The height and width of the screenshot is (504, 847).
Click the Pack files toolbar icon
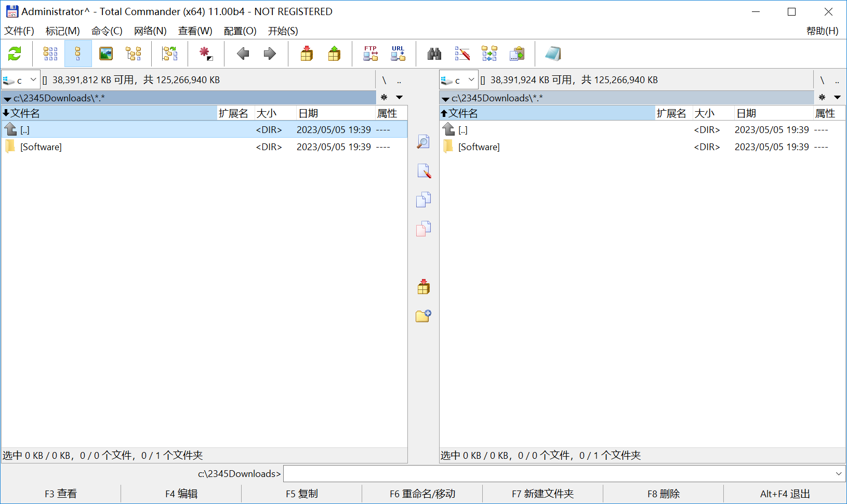click(x=307, y=54)
